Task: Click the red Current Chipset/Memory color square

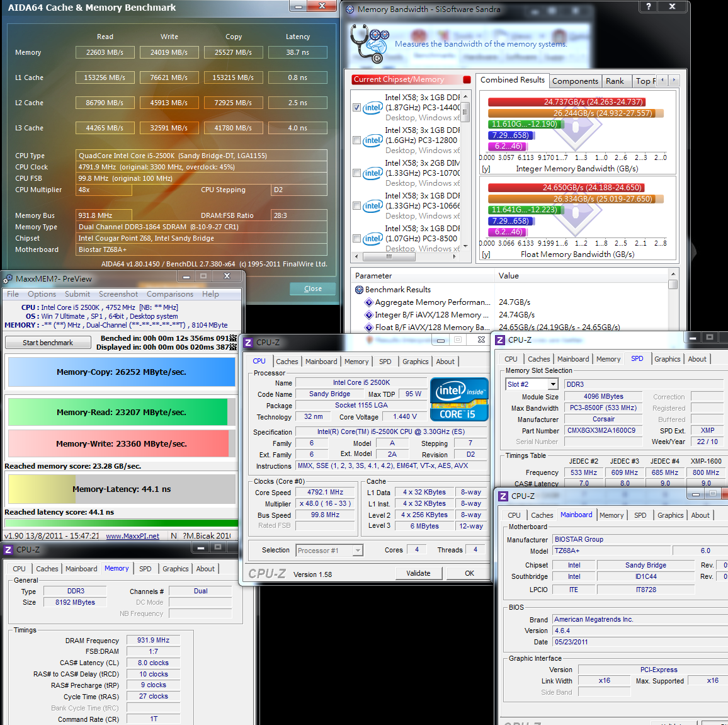Action: point(467,79)
